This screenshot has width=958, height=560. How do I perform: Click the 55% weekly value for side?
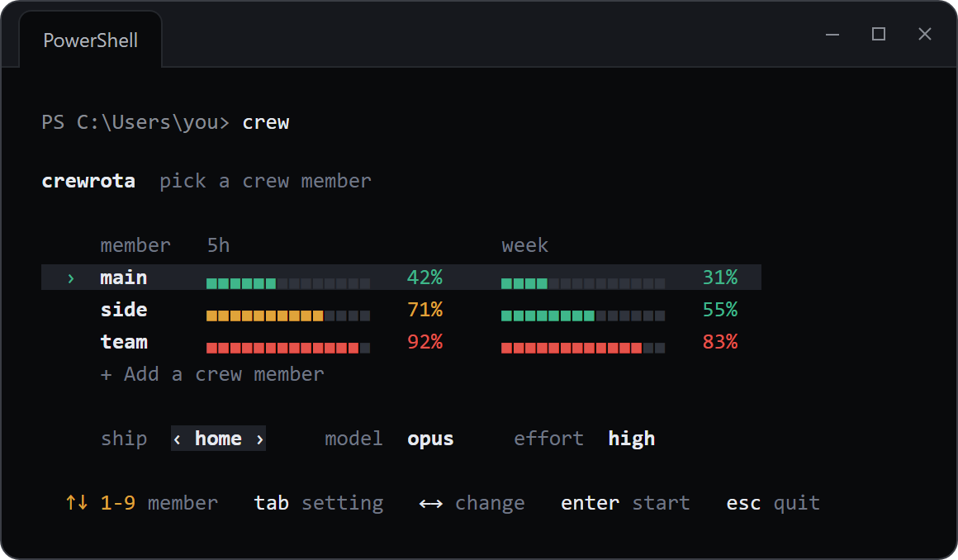click(x=720, y=310)
